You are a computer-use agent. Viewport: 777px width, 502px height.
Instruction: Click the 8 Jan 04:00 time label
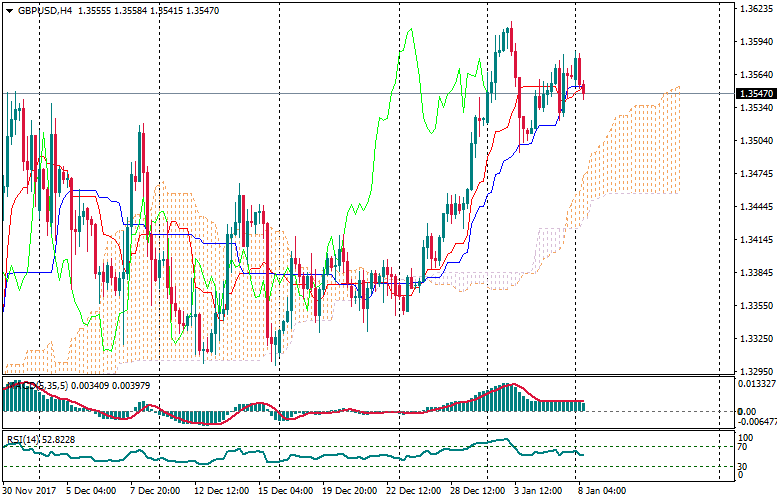[601, 492]
